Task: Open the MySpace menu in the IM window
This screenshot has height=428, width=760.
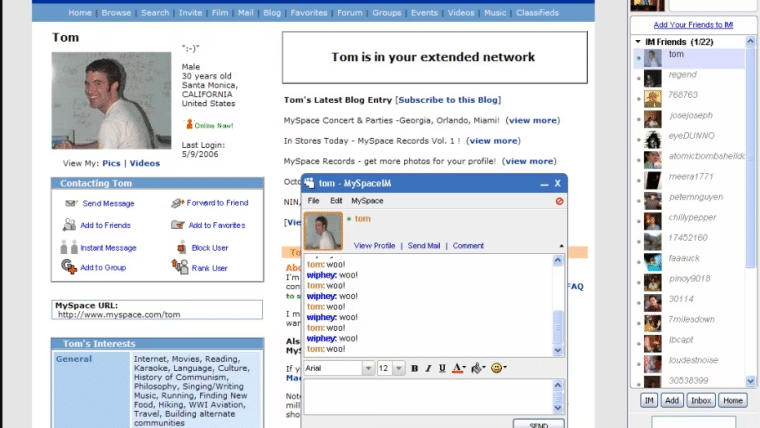Action: coord(367,201)
